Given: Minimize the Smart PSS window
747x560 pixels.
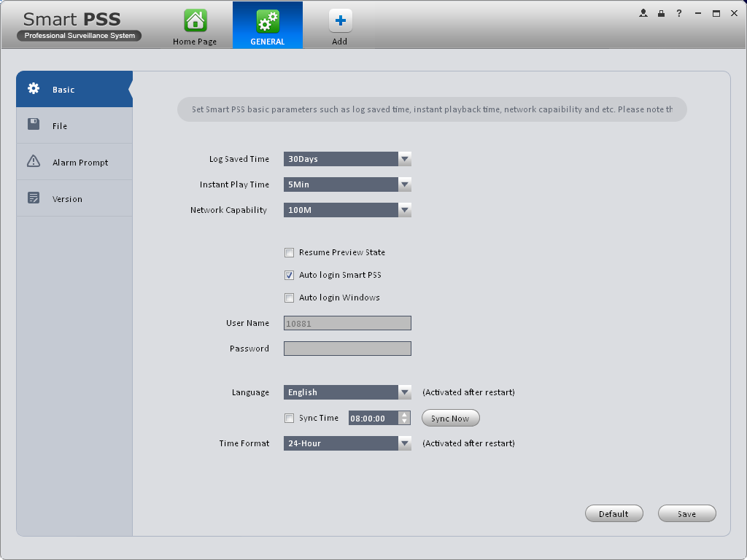Looking at the screenshot, I should pos(698,13).
